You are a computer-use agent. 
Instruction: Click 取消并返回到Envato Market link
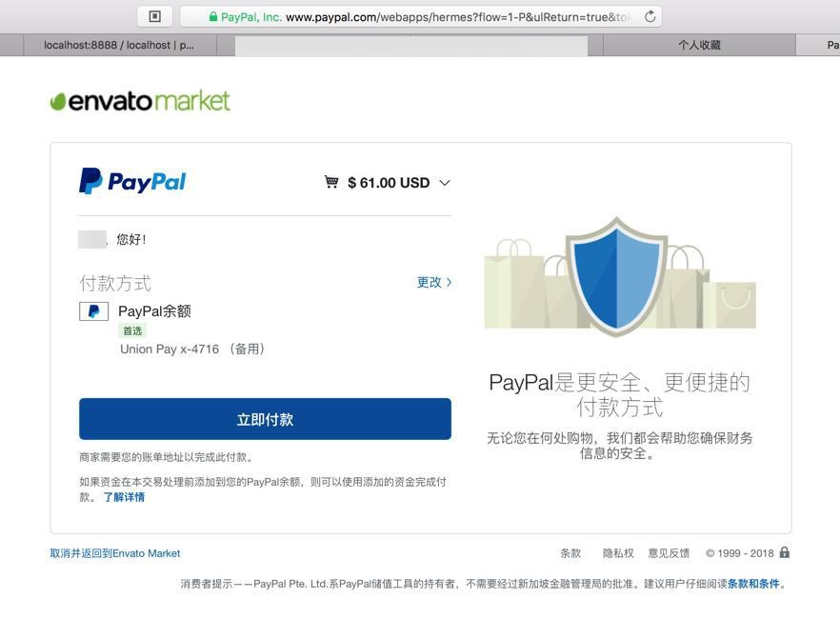pos(115,553)
